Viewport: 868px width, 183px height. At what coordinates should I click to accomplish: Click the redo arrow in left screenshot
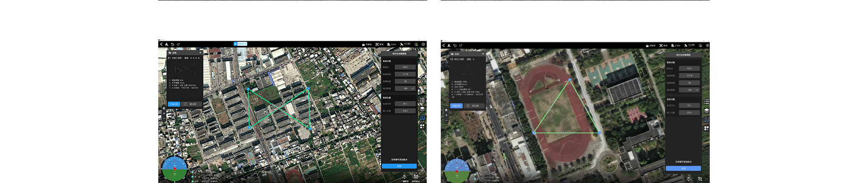(178, 44)
